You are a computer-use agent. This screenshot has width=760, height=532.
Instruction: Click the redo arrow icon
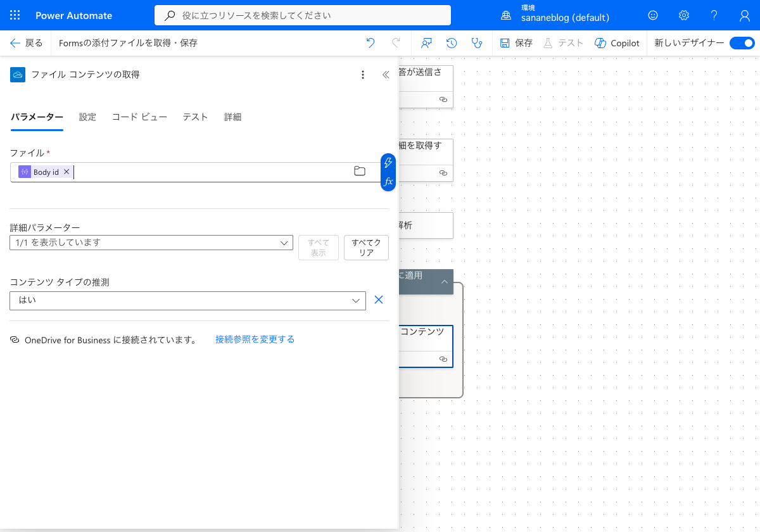click(x=396, y=43)
